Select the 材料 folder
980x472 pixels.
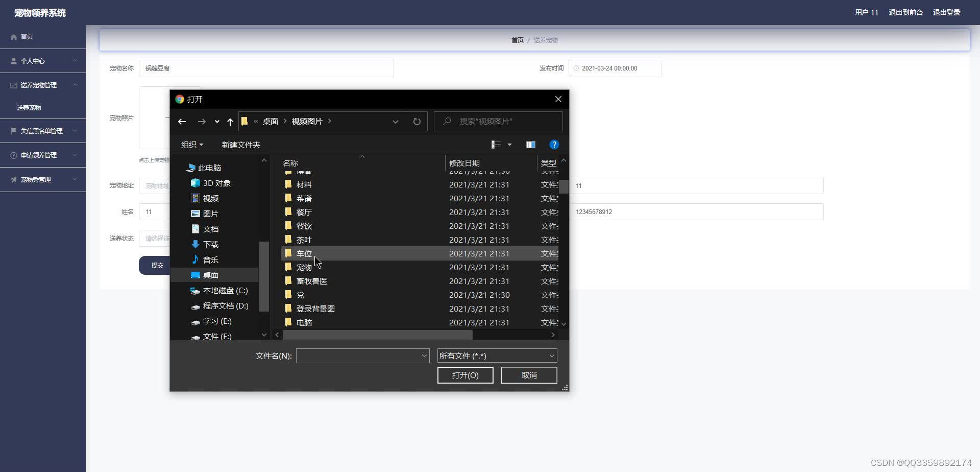420,184
